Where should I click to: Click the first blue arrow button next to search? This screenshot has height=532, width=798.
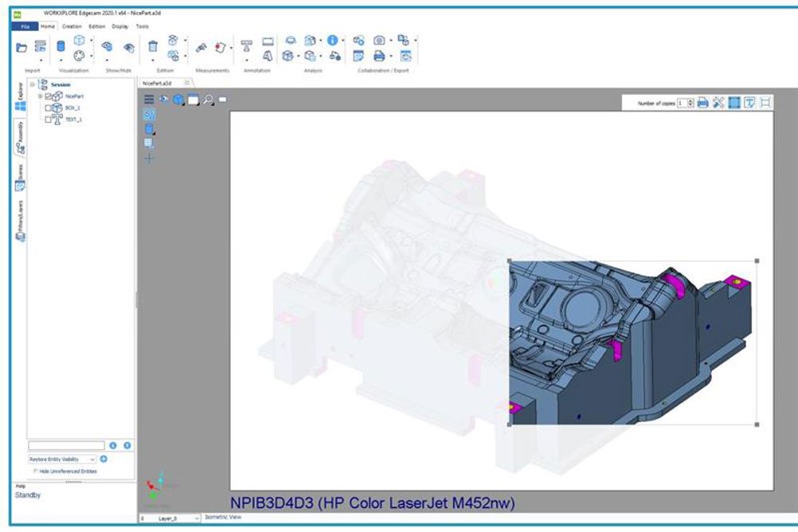(113, 445)
